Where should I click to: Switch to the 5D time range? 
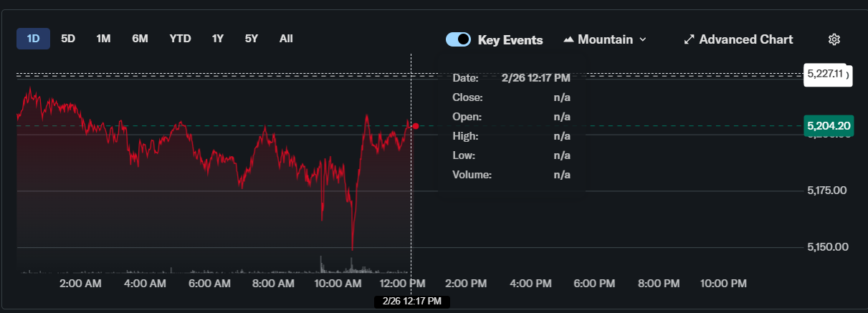tap(68, 39)
